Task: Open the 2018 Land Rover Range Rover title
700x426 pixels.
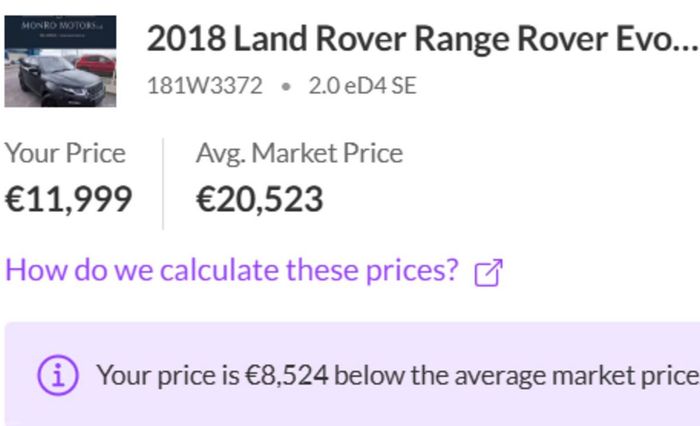Action: [x=422, y=39]
